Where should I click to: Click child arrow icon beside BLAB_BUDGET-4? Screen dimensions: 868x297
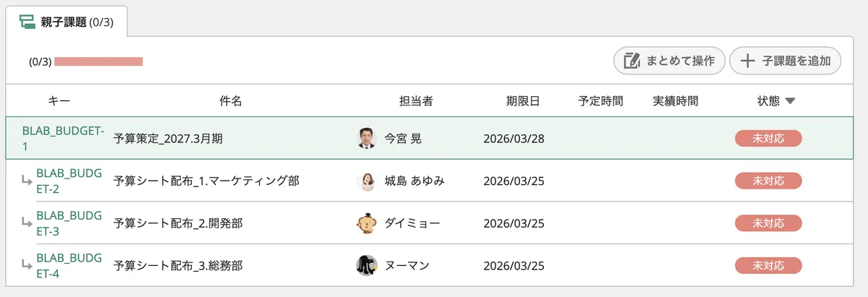click(x=27, y=267)
